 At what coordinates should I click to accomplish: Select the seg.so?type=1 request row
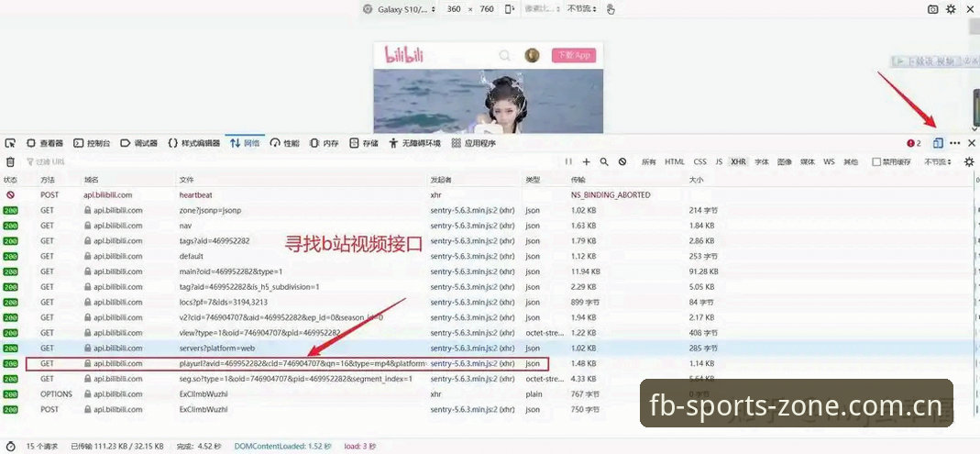488,379
